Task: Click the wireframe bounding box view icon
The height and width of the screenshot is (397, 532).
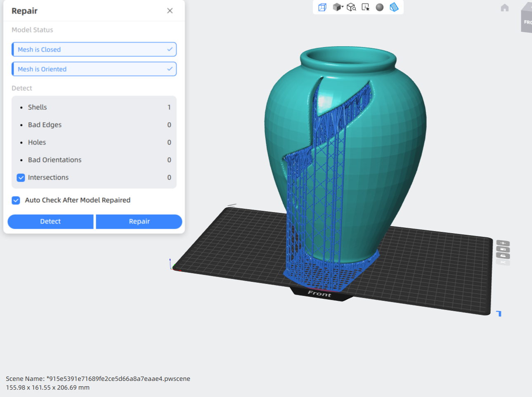Action: [x=322, y=7]
